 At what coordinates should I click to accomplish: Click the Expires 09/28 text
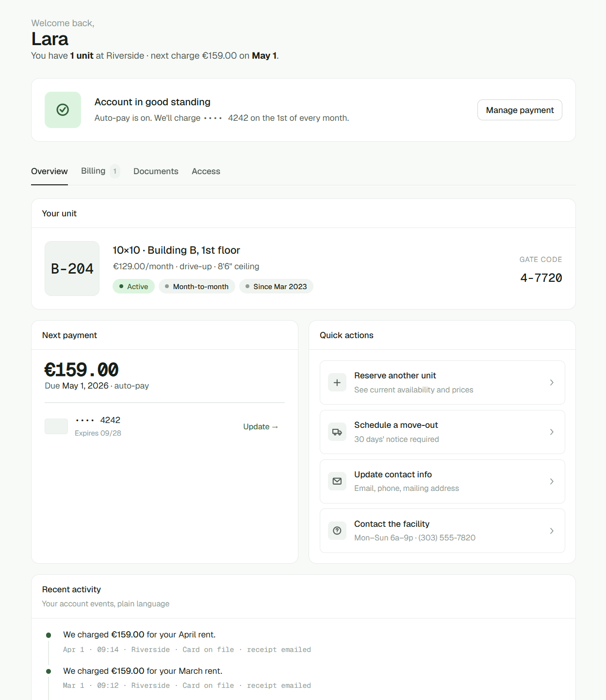click(x=98, y=433)
